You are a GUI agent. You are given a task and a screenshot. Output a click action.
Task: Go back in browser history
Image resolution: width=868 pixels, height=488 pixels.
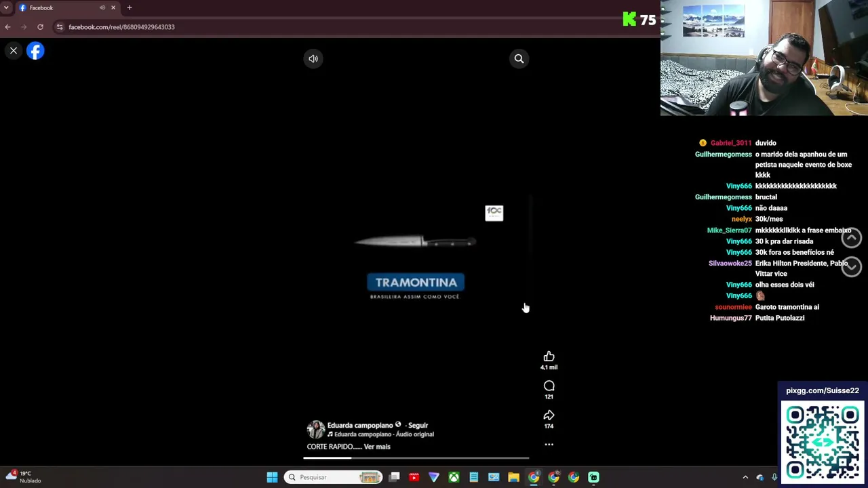7,27
